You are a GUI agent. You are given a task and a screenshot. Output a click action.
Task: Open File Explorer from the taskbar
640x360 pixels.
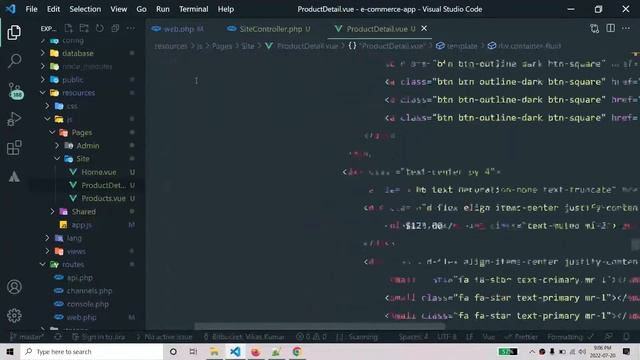pos(214,351)
